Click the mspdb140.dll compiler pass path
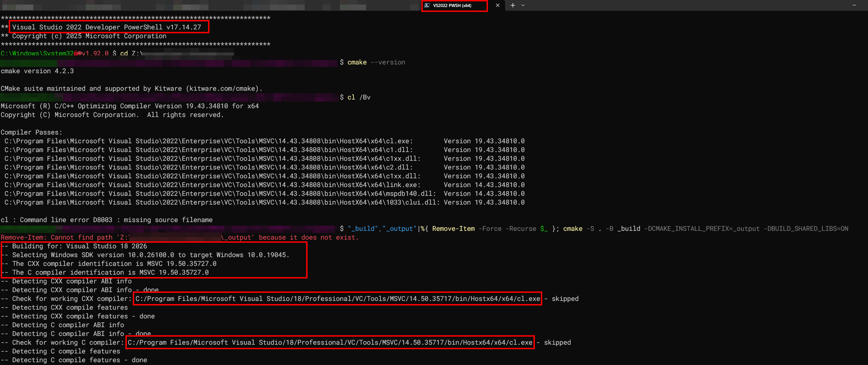The width and height of the screenshot is (868, 365). 220,194
